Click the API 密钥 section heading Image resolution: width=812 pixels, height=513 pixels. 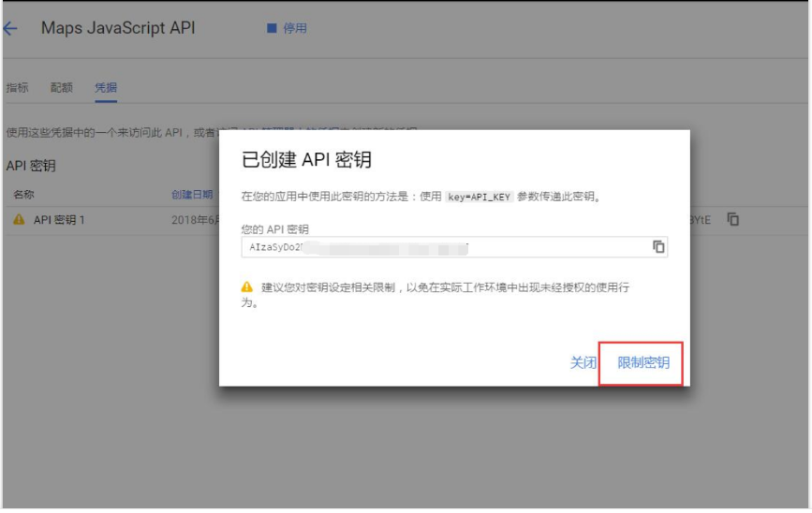[31, 166]
